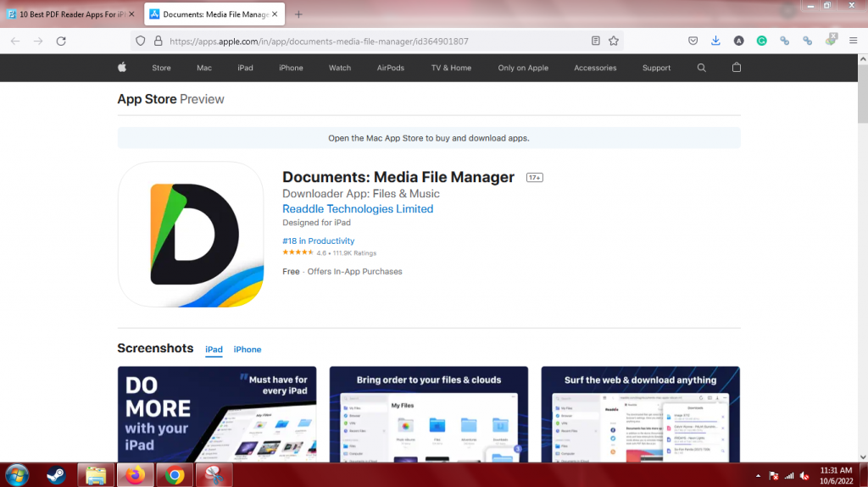Viewport: 868px width, 487px height.
Task: Click the page vertical scrollbar thumb
Action: click(862, 93)
